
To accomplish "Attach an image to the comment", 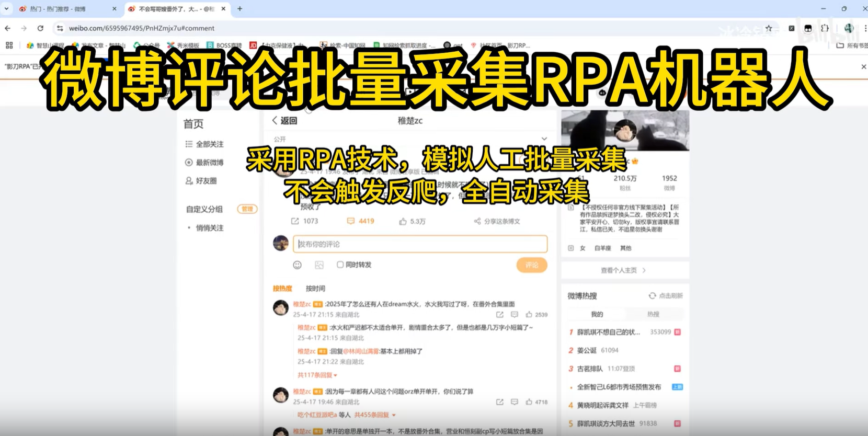I will pyautogui.click(x=319, y=265).
